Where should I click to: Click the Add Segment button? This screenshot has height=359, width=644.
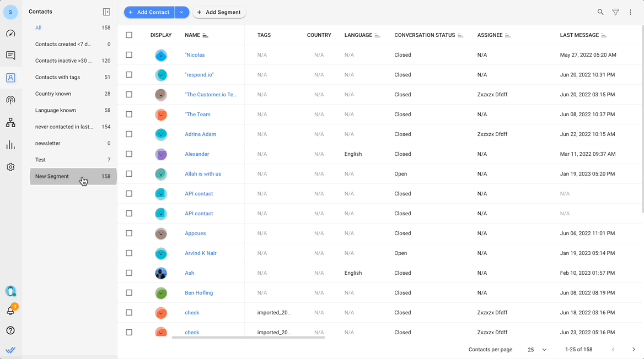coord(219,12)
